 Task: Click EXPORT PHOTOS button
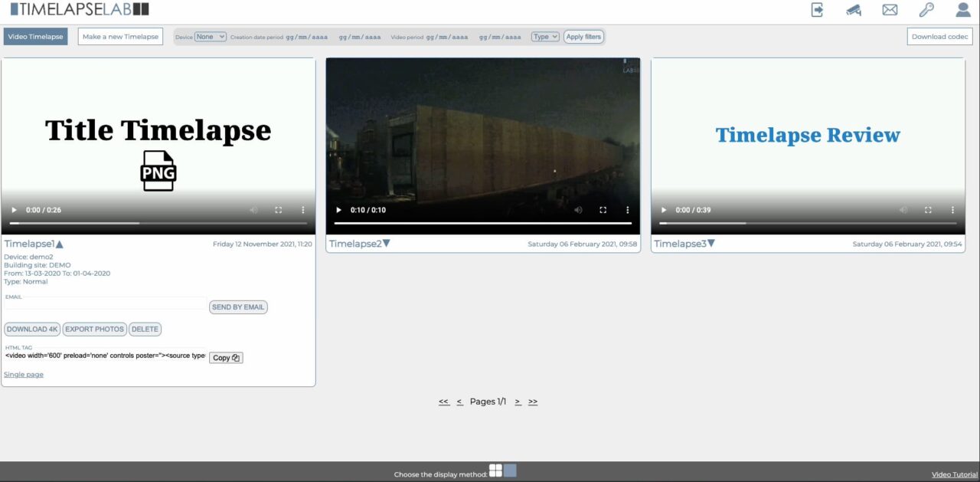click(x=94, y=330)
